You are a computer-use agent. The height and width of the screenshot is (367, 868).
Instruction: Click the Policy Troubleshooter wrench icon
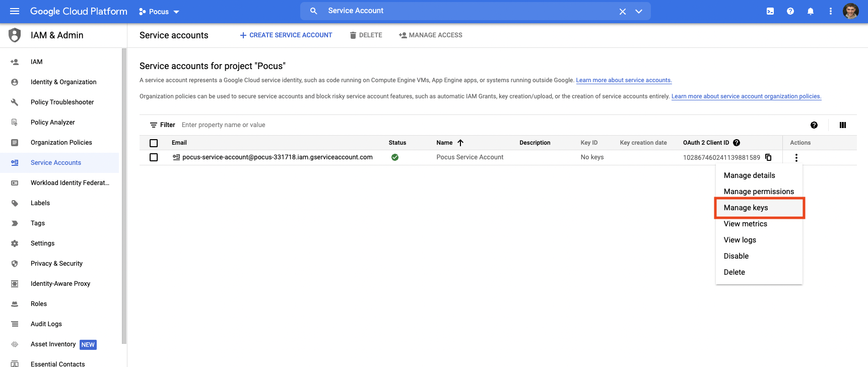click(x=15, y=102)
